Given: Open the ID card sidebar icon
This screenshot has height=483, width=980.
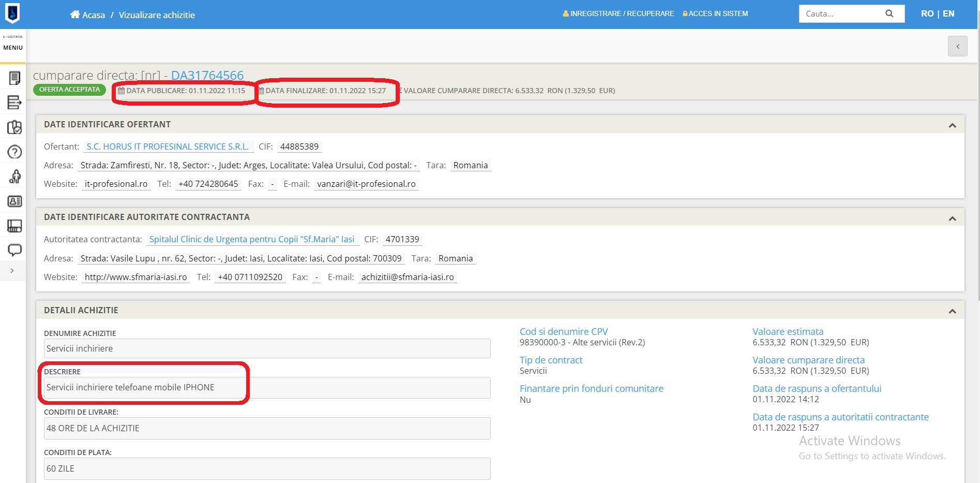Looking at the screenshot, I should coord(14,201).
